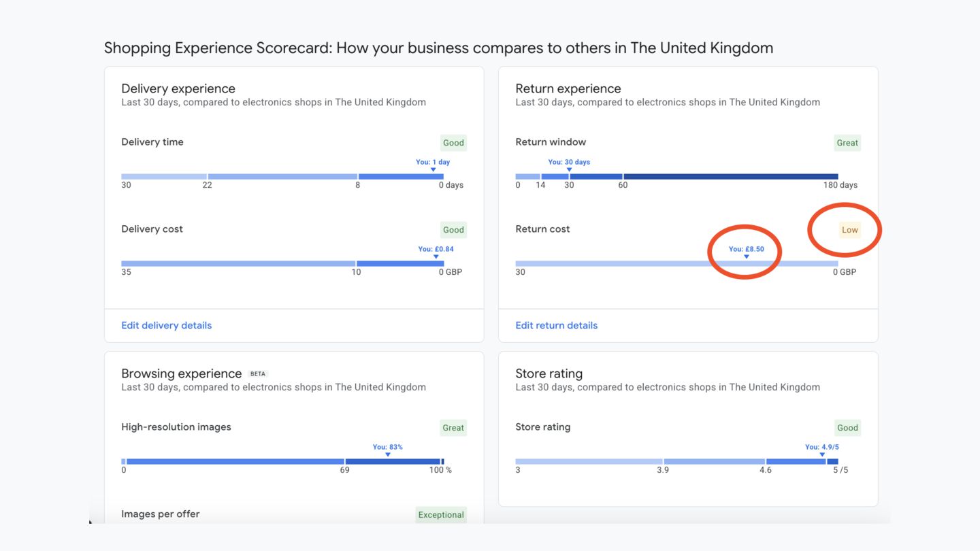Click the Return cost Low badge
Image resolution: width=980 pixels, height=551 pixels.
(849, 230)
